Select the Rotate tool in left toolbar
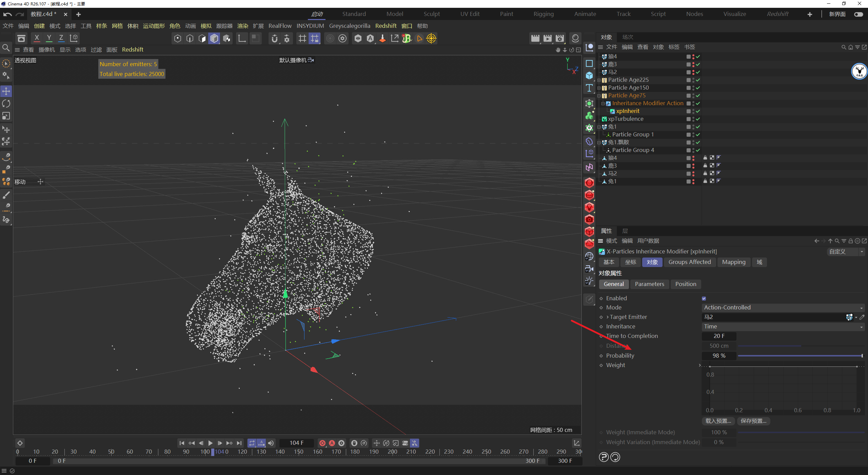 (6, 103)
